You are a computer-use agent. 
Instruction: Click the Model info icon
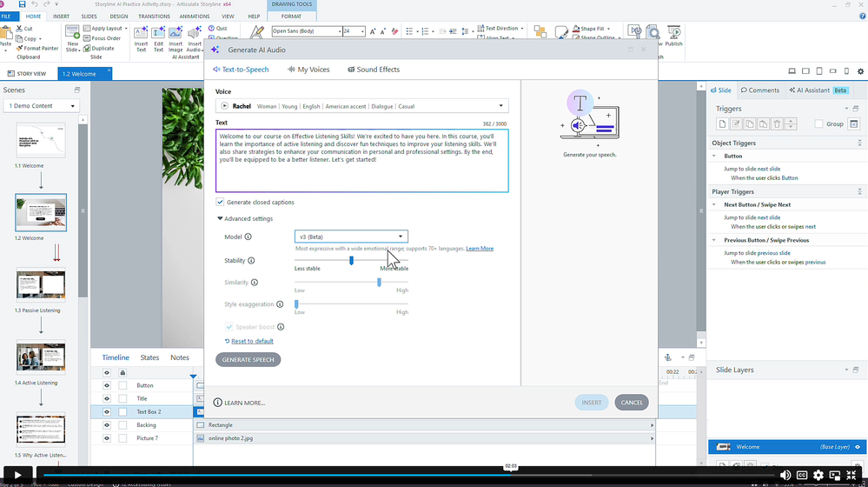248,237
